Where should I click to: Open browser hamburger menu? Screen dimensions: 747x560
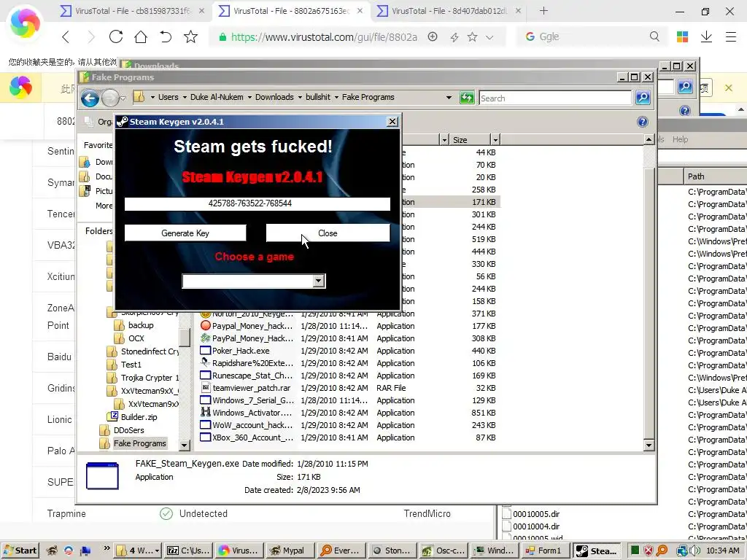click(x=731, y=36)
